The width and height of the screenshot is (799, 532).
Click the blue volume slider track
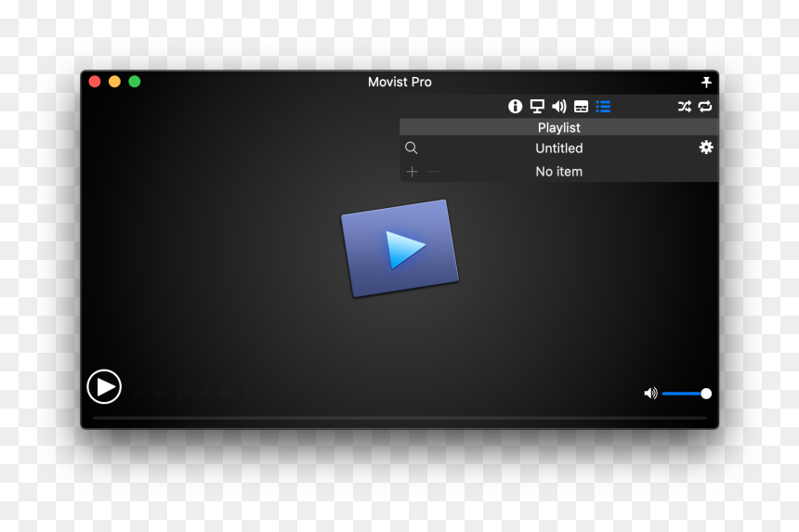click(x=683, y=394)
